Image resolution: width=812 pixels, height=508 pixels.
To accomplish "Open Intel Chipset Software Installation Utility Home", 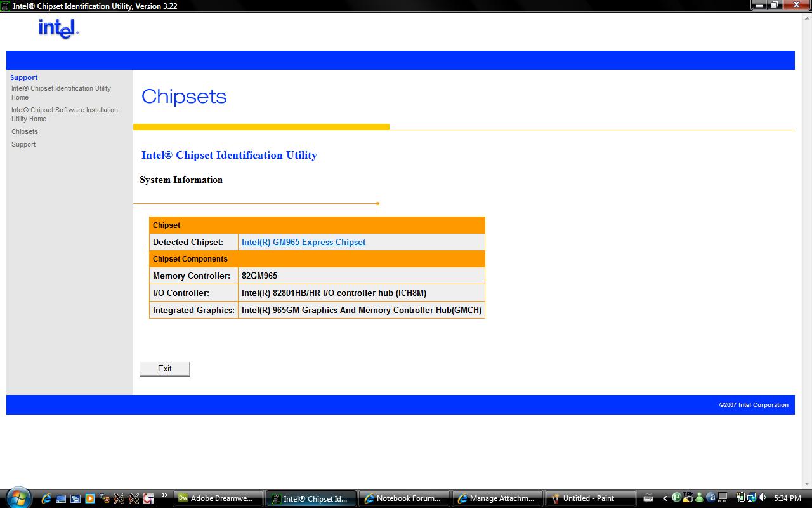I will (65, 114).
